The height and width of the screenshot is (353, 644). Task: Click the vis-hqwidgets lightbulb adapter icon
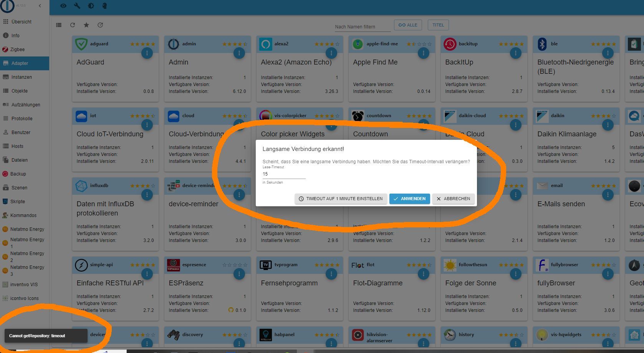click(542, 335)
